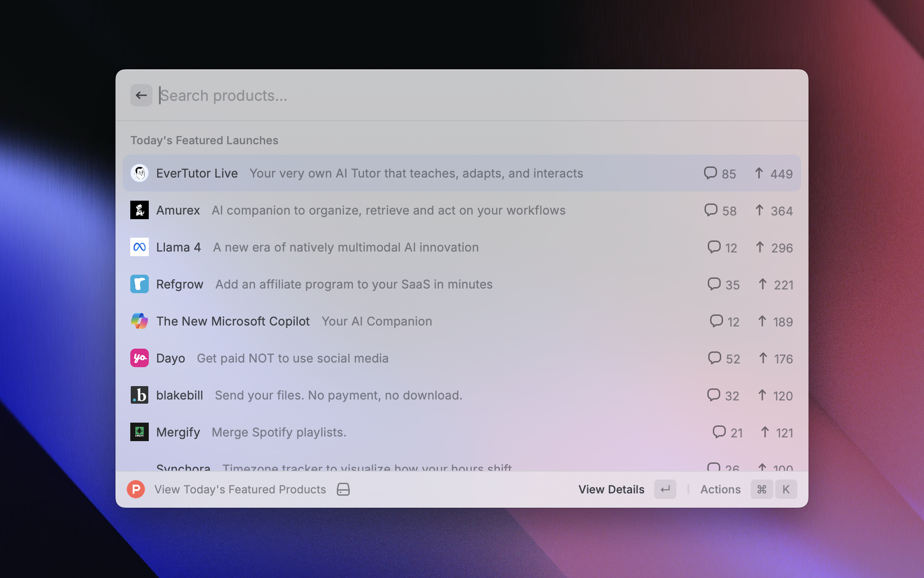Click the EverTutor Live product icon
924x578 pixels.
(x=139, y=173)
